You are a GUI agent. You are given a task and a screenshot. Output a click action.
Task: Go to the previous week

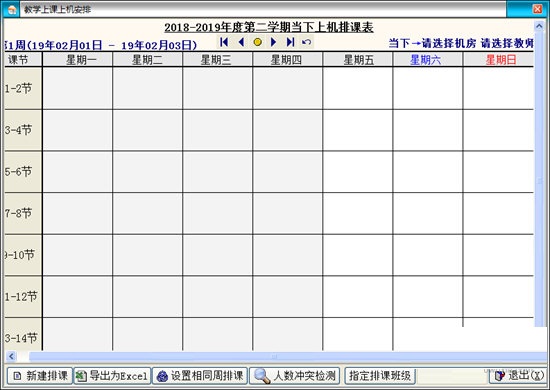[x=241, y=42]
